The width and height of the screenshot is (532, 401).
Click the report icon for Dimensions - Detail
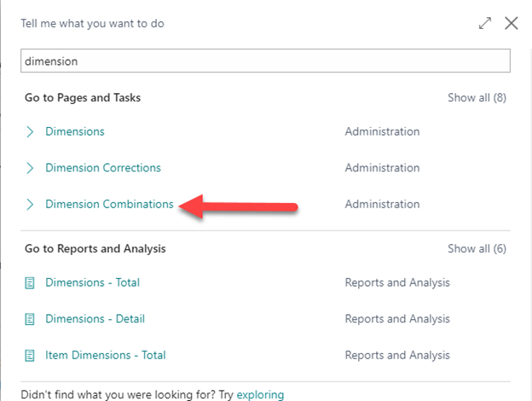(30, 319)
